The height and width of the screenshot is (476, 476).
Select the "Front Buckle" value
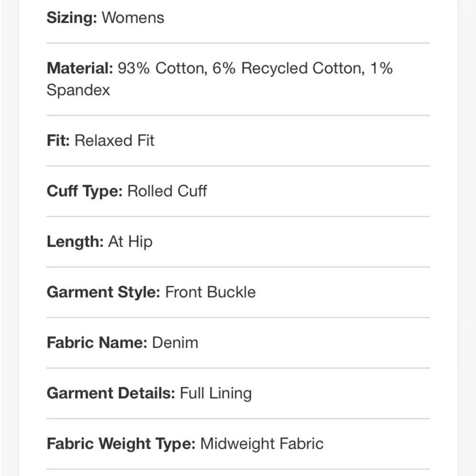[210, 292]
